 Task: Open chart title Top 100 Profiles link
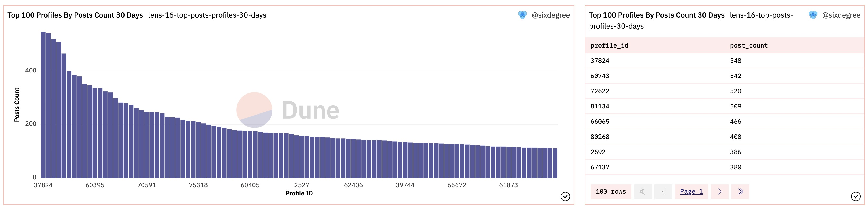pos(75,15)
